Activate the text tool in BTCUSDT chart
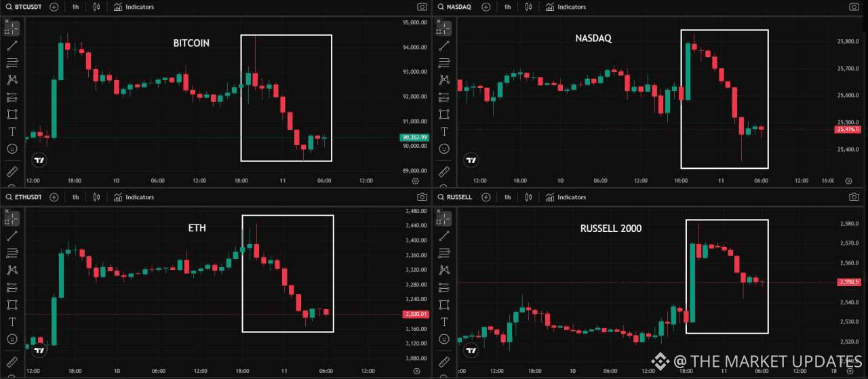Image resolution: width=868 pixels, height=379 pixels. [12, 132]
